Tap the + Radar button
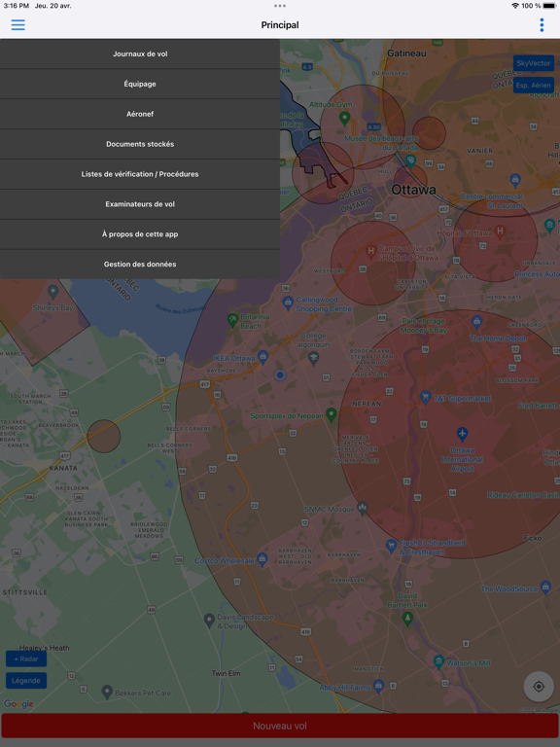Viewport: 560px width, 747px height. pos(26,658)
